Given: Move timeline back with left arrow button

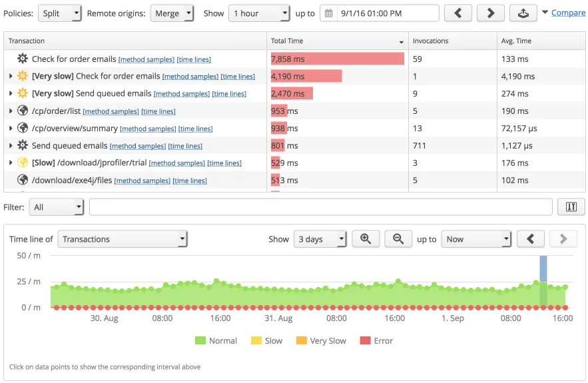Looking at the screenshot, I should (x=530, y=239).
